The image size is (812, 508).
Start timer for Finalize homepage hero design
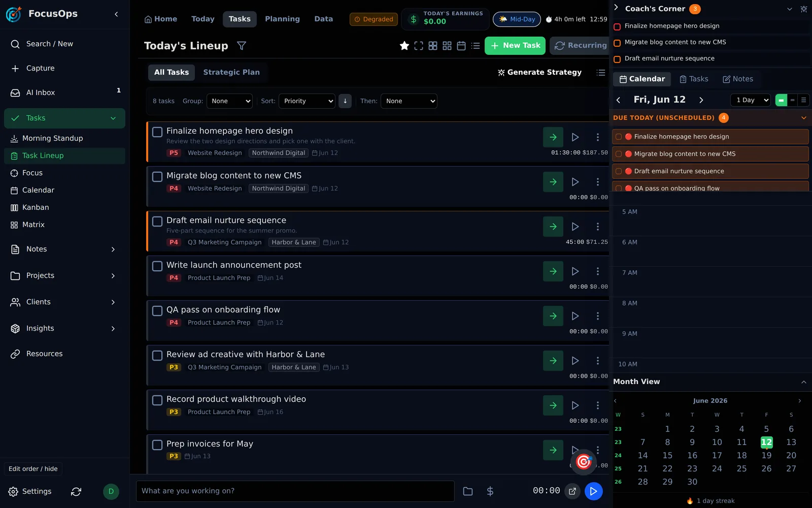click(575, 137)
